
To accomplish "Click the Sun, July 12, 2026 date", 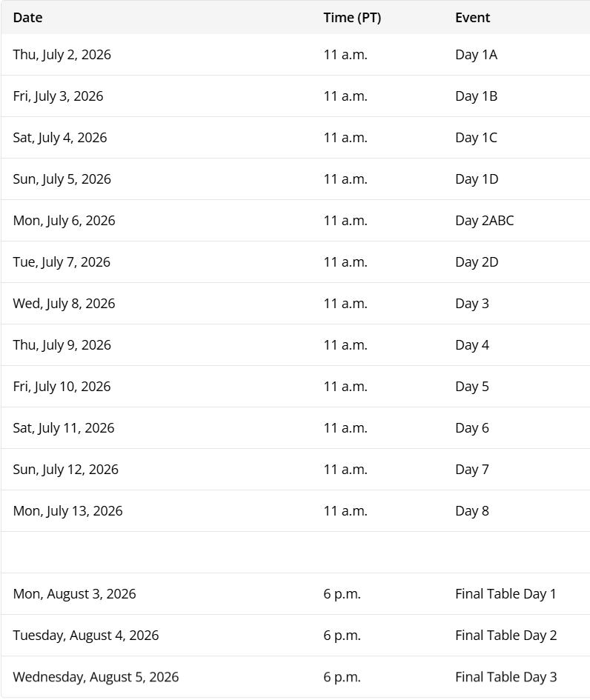I will [x=65, y=470].
